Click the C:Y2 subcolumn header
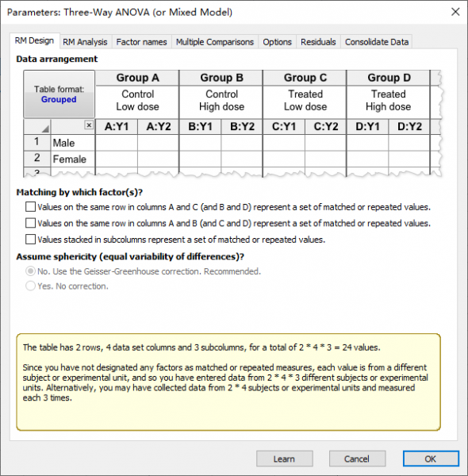Viewport: 468px width, 476px height. (326, 127)
